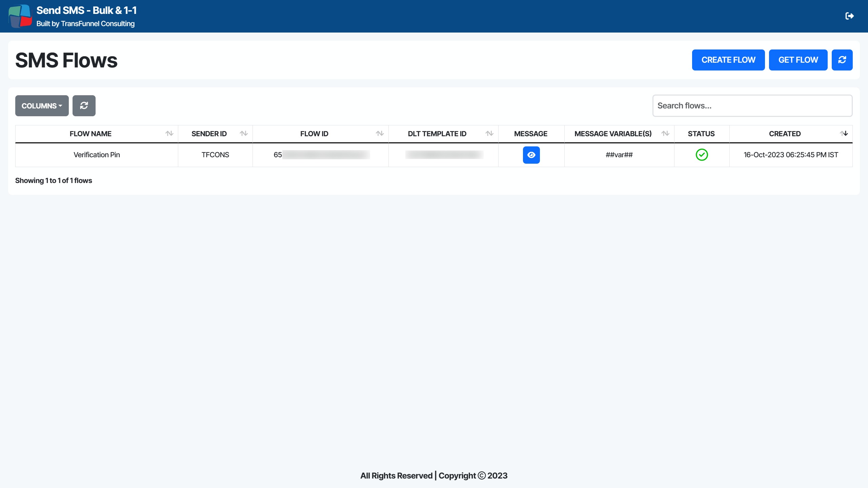868x488 pixels.
Task: Click the Send SMS header title
Action: point(86,10)
